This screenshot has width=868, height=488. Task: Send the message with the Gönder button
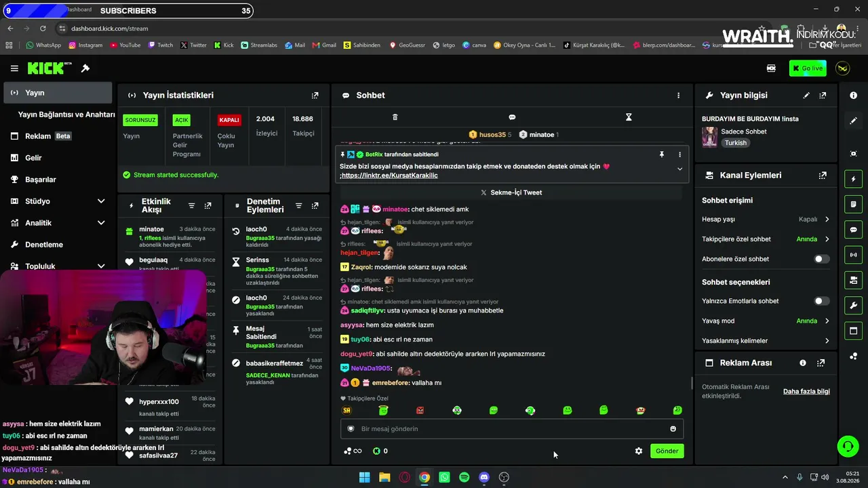click(667, 451)
